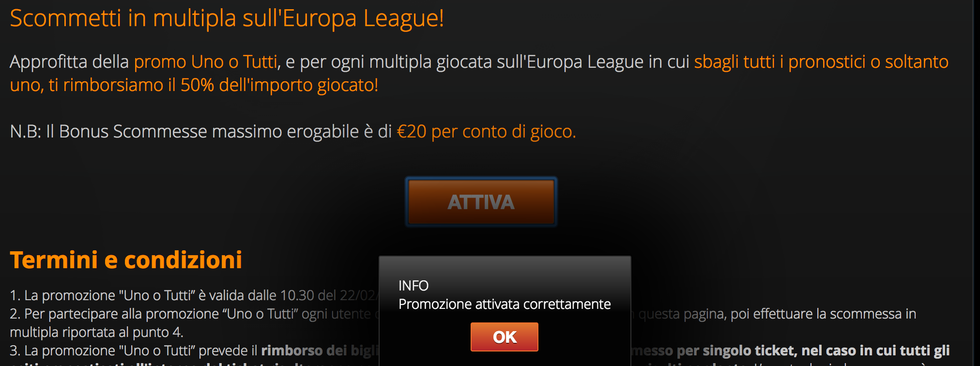
Task: Click "Approfitta della" intro paragraph text
Action: (69, 62)
